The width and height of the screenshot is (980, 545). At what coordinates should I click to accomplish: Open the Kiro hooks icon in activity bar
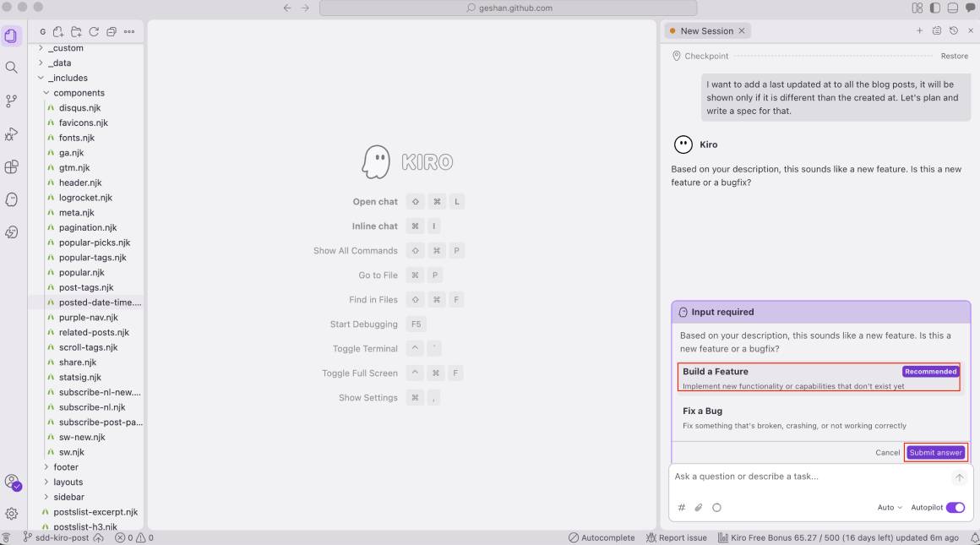11,232
